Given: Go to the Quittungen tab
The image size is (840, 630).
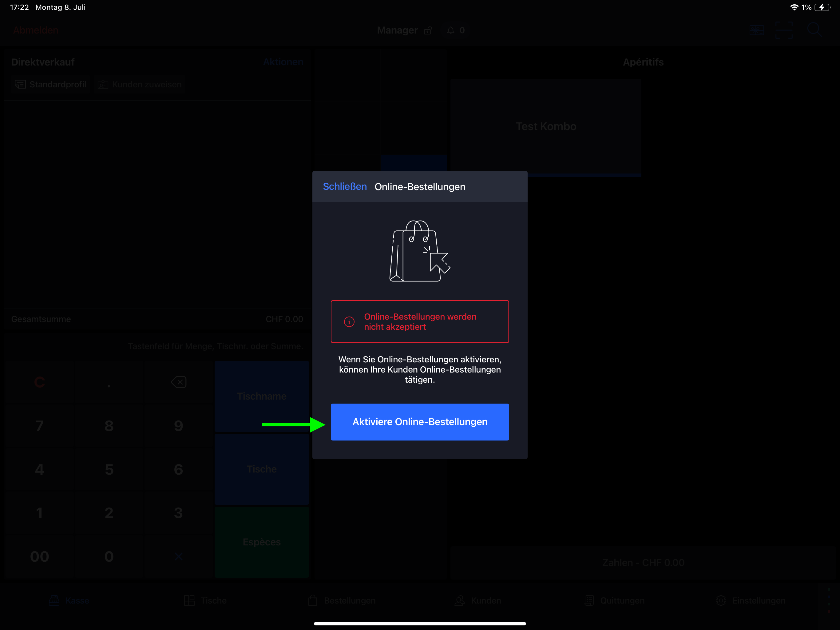Looking at the screenshot, I should tap(614, 600).
